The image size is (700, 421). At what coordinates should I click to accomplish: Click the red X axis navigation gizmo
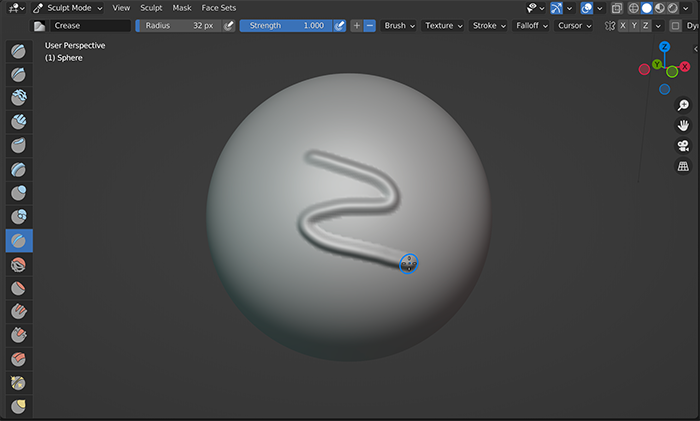click(685, 67)
